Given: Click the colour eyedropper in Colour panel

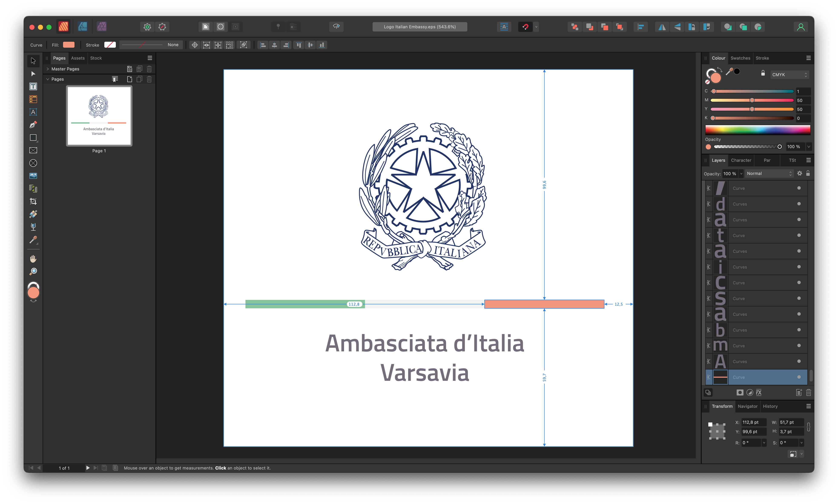Looking at the screenshot, I should pos(729,71).
